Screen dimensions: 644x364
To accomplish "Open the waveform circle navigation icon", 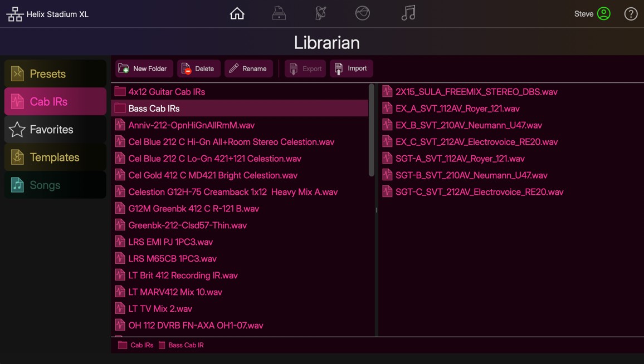I will tap(362, 13).
